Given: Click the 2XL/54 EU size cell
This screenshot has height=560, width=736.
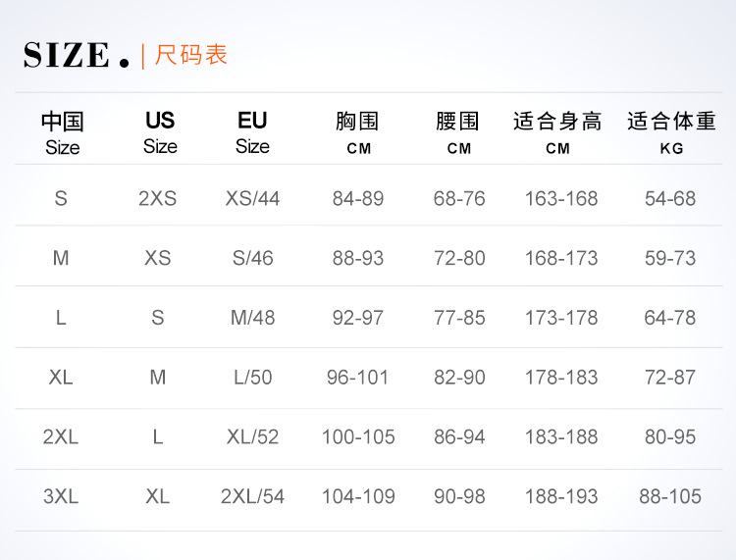Looking at the screenshot, I should tap(252, 496).
